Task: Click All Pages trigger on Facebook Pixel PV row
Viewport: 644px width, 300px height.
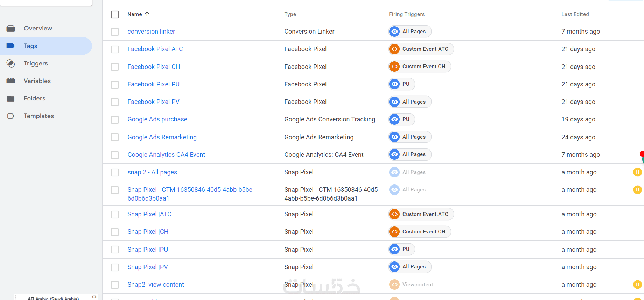Action: [x=410, y=102]
